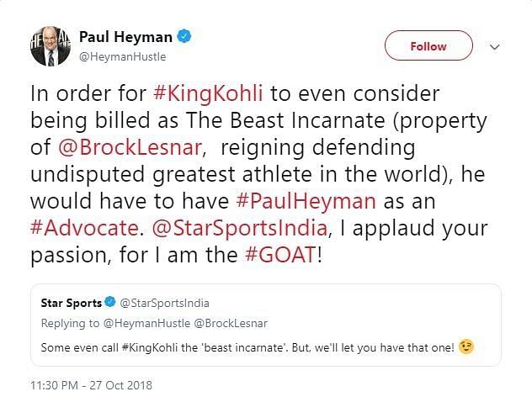Viewport: 532px width, 402px height.
Task: Open the #Advocate hashtag
Action: point(87,230)
